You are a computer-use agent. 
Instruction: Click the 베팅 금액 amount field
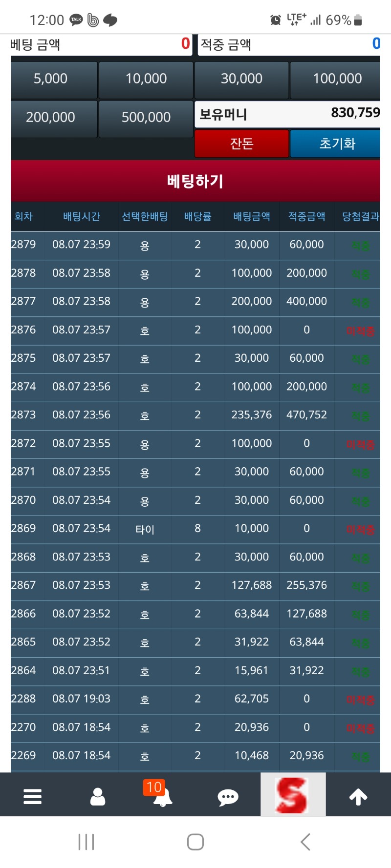(x=101, y=45)
